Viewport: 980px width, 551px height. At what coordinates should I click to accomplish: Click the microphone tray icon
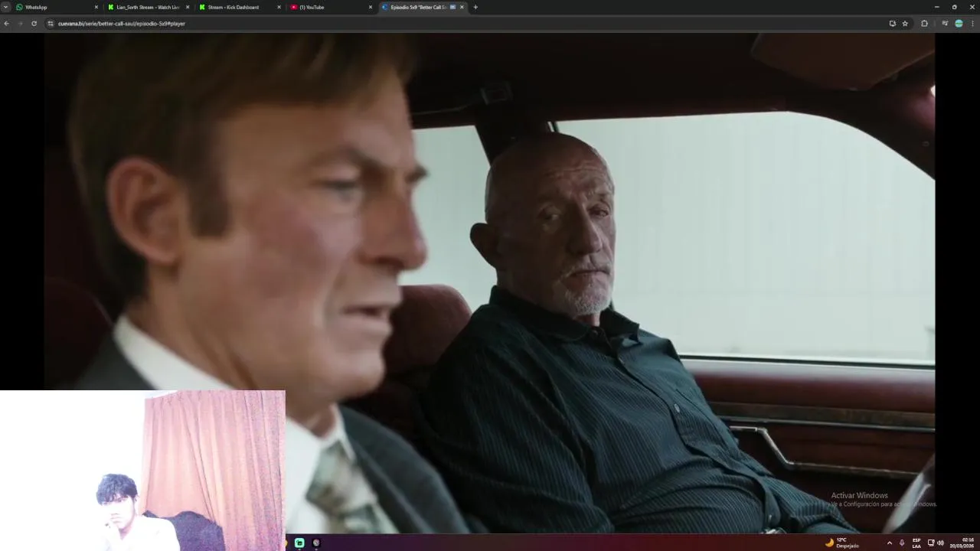pyautogui.click(x=902, y=543)
